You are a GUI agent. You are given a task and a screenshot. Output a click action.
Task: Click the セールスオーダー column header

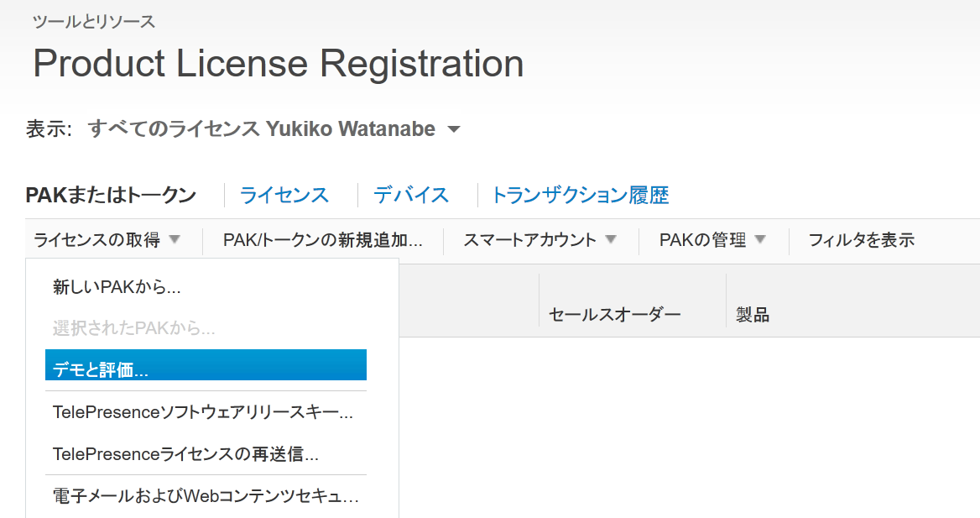[x=614, y=315]
